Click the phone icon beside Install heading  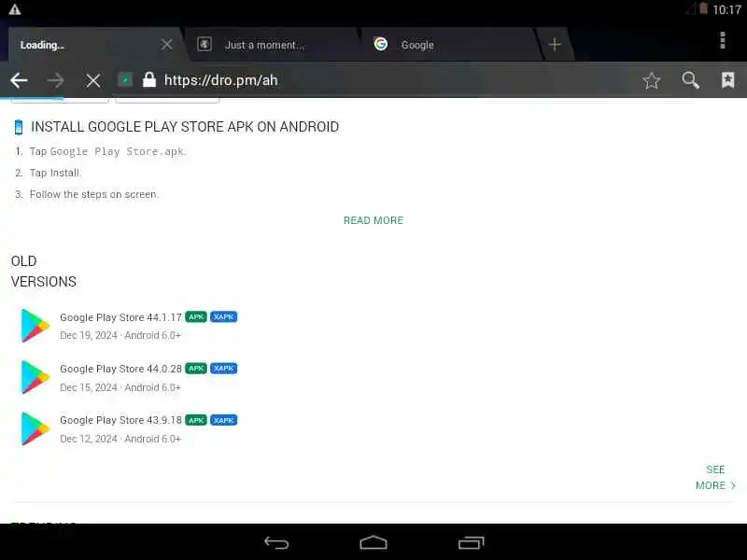(x=19, y=127)
